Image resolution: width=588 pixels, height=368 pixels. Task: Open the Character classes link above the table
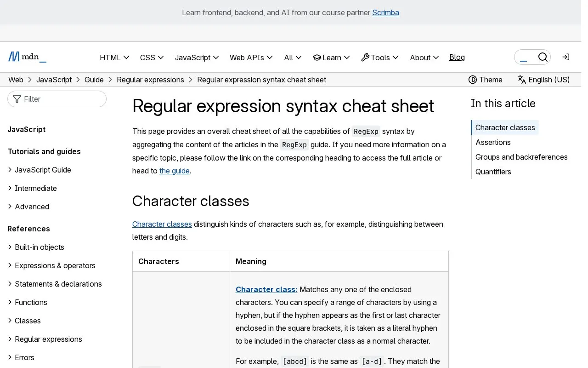[162, 224]
